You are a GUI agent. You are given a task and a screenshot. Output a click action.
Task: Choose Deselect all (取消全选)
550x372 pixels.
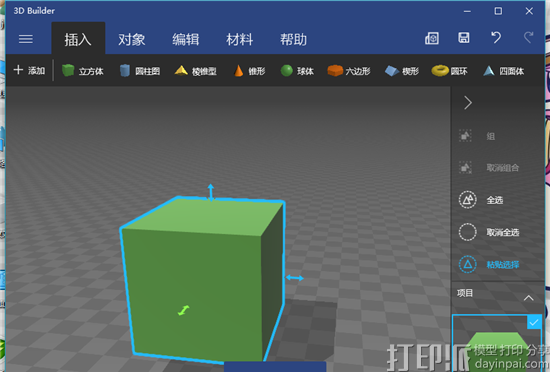pyautogui.click(x=489, y=232)
